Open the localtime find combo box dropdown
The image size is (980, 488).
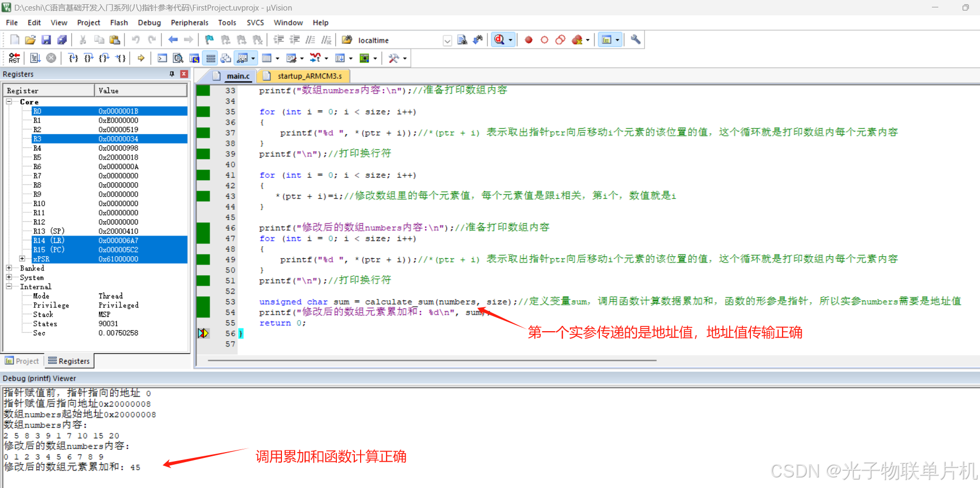[x=447, y=40]
